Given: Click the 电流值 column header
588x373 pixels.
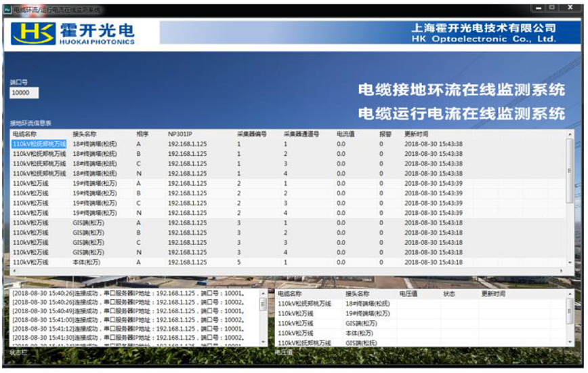Looking at the screenshot, I should pyautogui.click(x=345, y=134).
